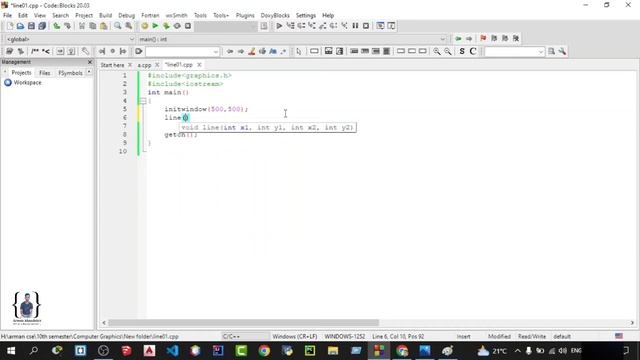This screenshot has height=360, width=640.
Task: Open the Edit menu
Action: pos(23,16)
